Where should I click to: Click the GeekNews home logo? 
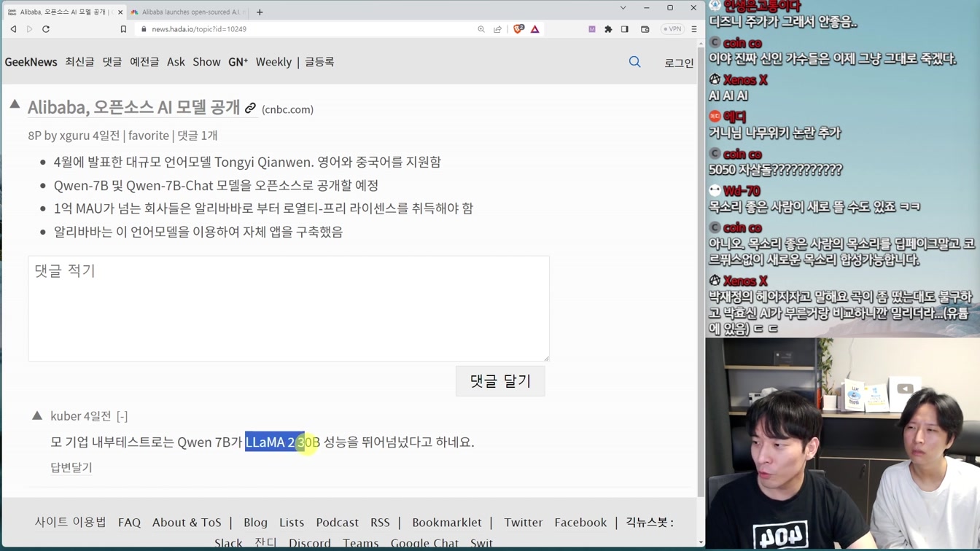pos(31,62)
